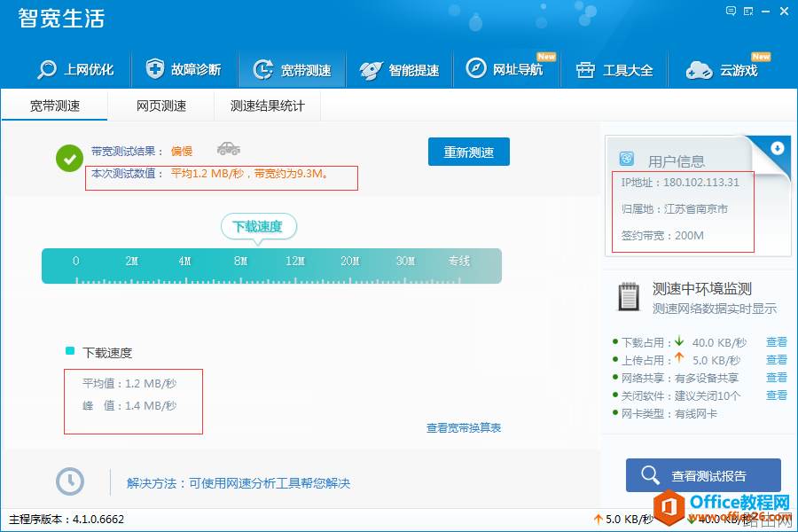This screenshot has width=798, height=532.
Task: Click the user info panel icon
Action: pyautogui.click(x=627, y=159)
